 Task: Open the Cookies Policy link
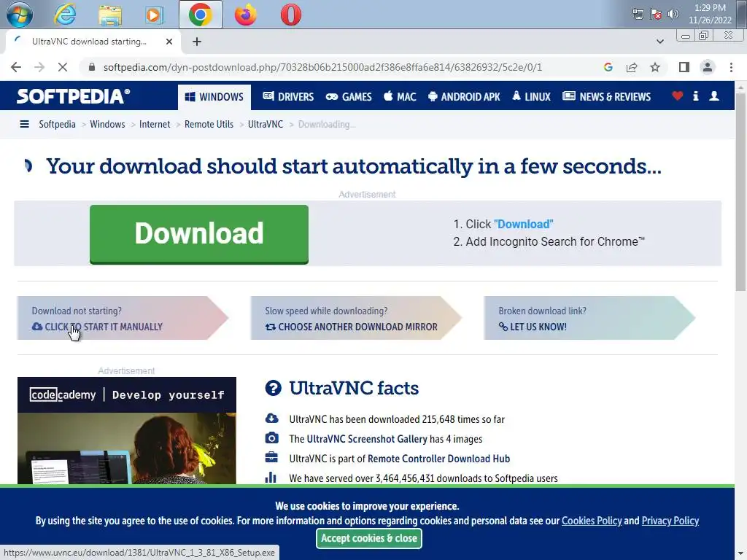pyautogui.click(x=592, y=521)
